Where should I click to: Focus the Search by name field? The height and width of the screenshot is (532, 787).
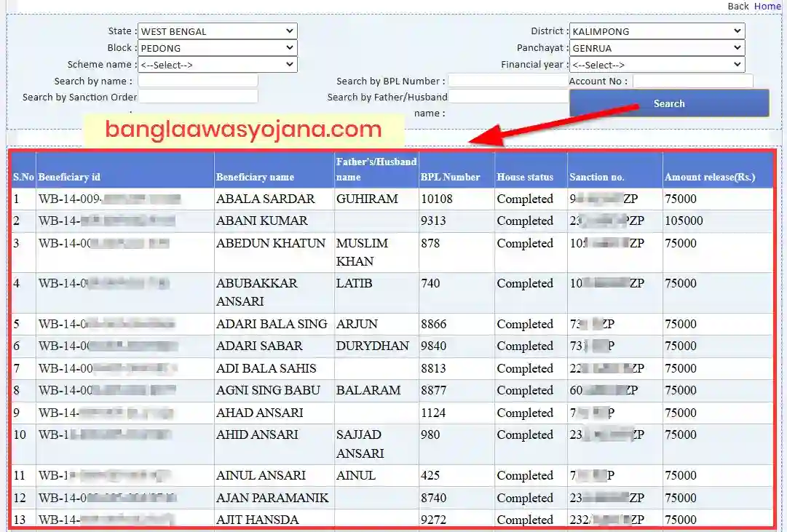[198, 81]
